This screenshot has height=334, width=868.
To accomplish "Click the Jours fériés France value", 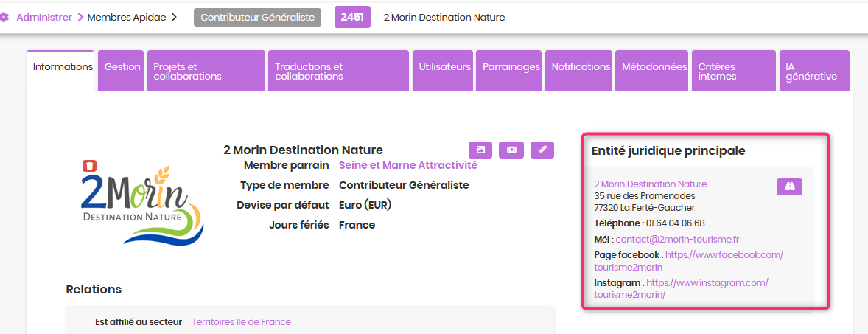I will point(357,225).
